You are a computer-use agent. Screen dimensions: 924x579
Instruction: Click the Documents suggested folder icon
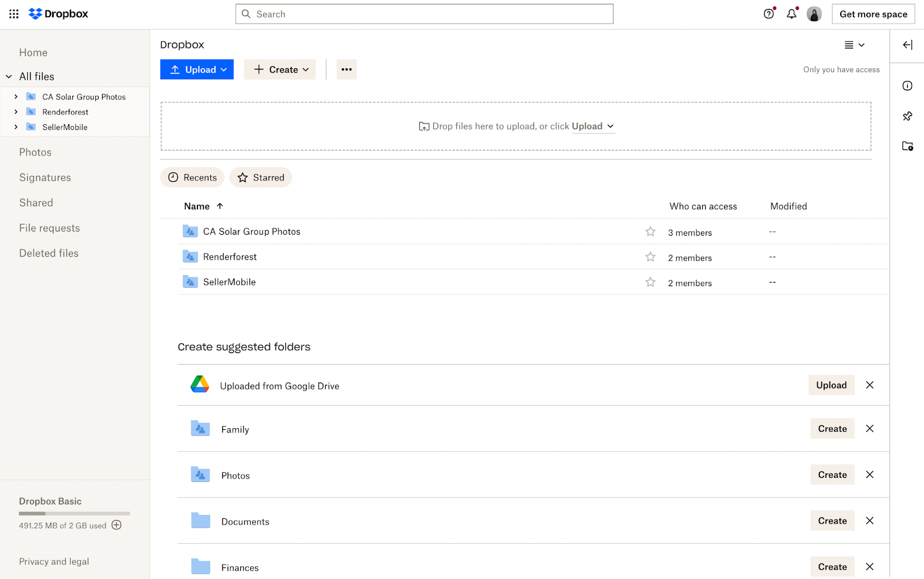click(200, 521)
